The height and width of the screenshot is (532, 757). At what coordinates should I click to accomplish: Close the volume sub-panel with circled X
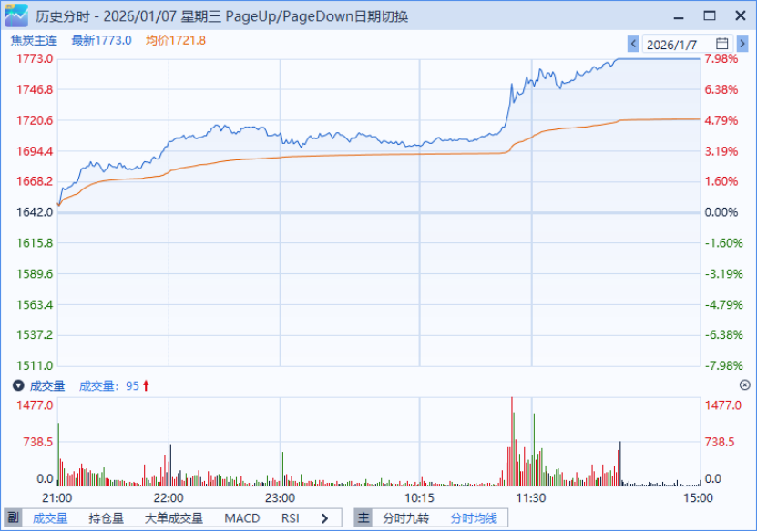(744, 384)
